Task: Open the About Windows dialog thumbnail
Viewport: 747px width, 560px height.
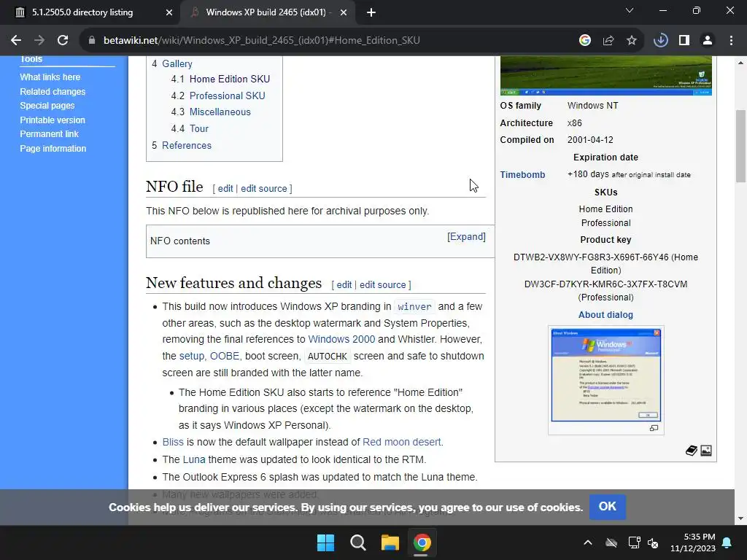Action: coord(606,375)
